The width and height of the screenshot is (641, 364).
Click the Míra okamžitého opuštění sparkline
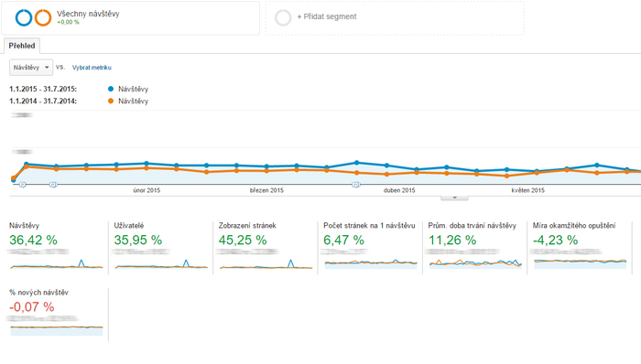tap(580, 264)
